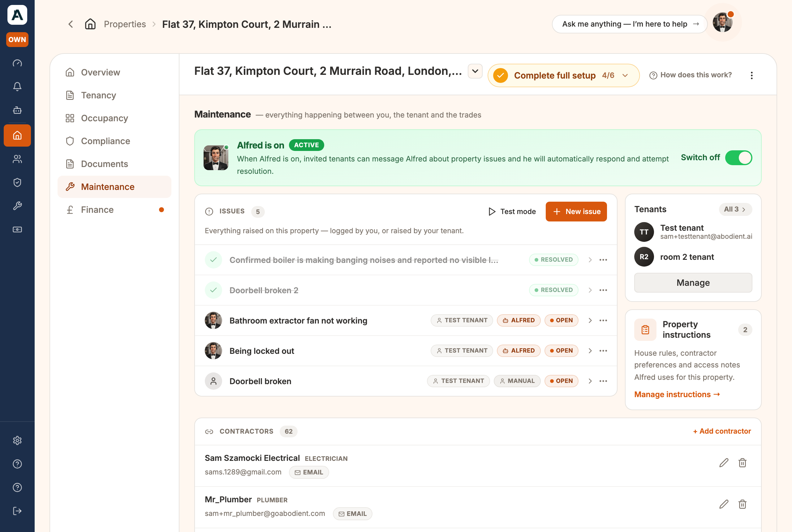Expand the Bathroom extractor fan issue chevron
The width and height of the screenshot is (792, 532).
[x=590, y=320]
